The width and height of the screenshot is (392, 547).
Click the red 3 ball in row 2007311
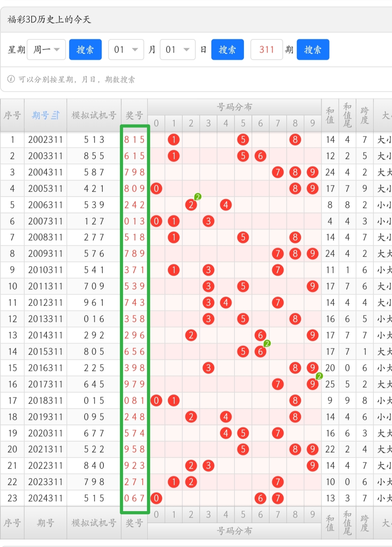click(x=208, y=221)
